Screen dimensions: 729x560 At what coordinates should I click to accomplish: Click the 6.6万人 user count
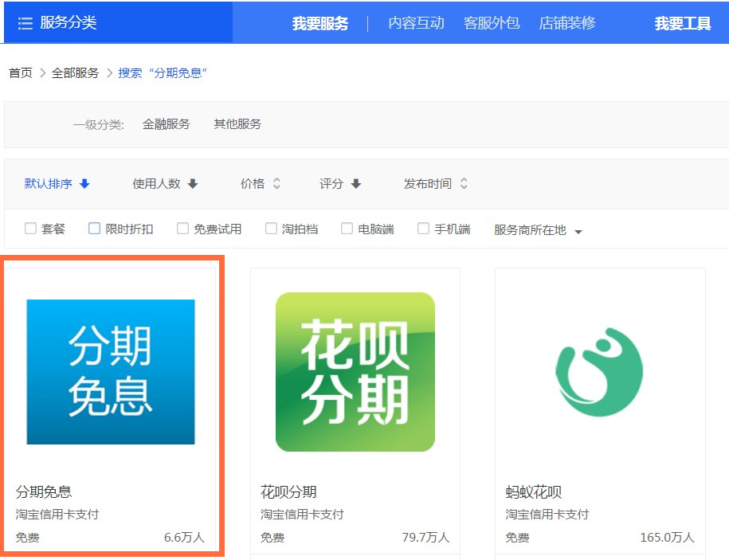(185, 538)
